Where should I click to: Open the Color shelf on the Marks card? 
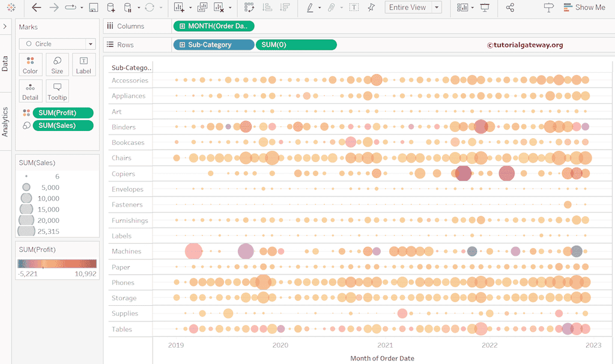pos(30,65)
